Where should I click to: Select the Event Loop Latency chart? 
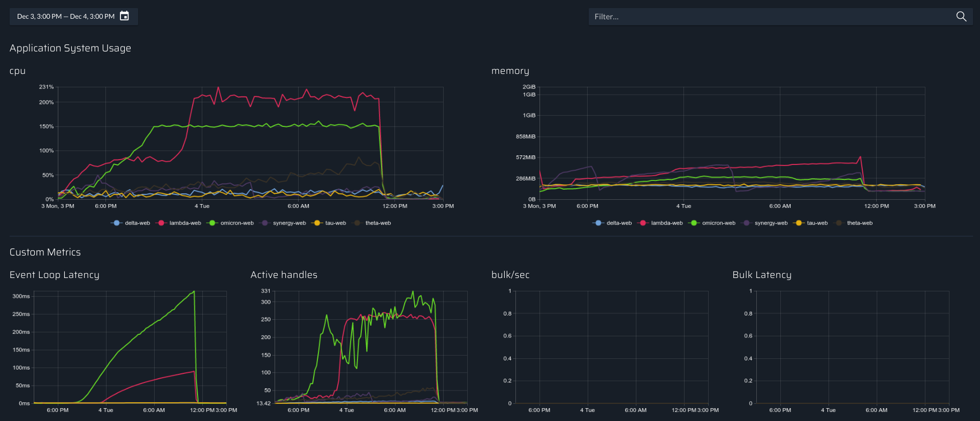click(x=130, y=347)
